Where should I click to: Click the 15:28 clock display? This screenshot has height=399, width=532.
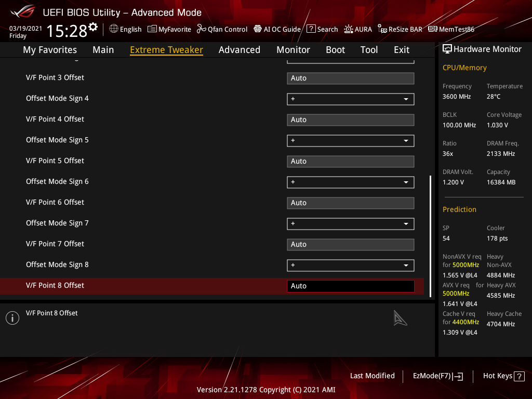point(66,31)
